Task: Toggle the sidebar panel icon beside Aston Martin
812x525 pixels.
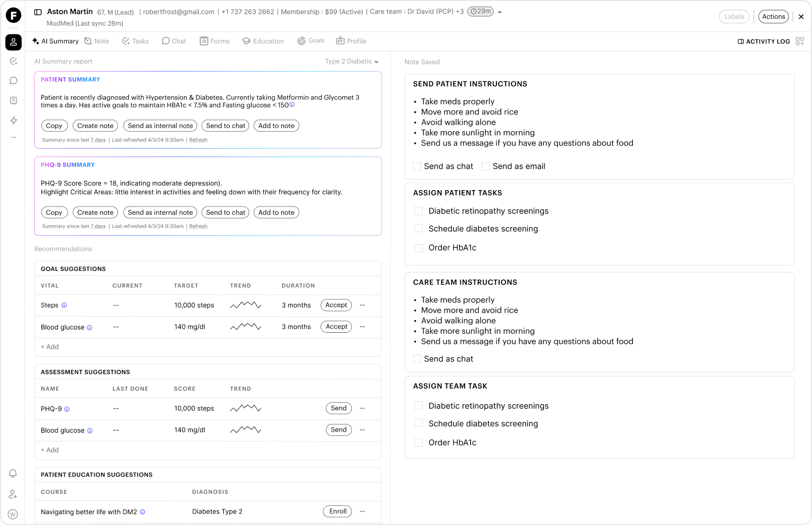Action: (38, 12)
